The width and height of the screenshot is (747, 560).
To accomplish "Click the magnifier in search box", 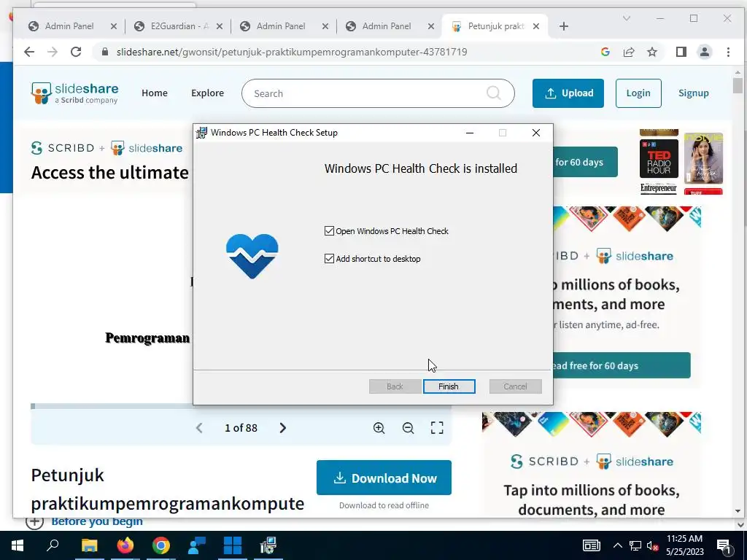I will coord(494,93).
